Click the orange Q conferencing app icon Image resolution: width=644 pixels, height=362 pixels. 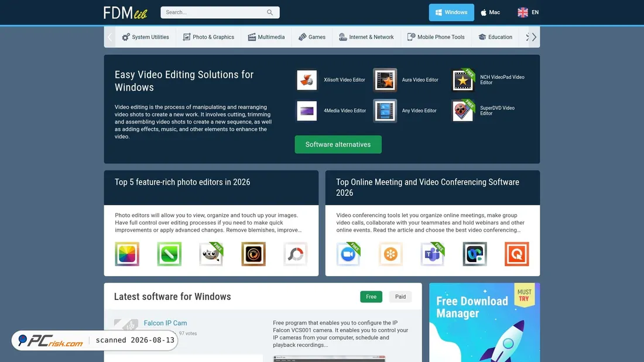[517, 254]
